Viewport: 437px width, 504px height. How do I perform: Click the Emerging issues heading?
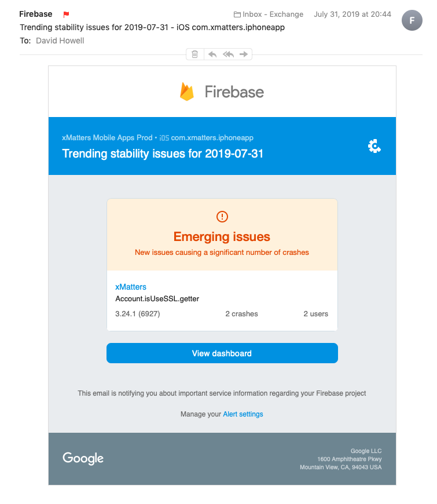point(222,236)
